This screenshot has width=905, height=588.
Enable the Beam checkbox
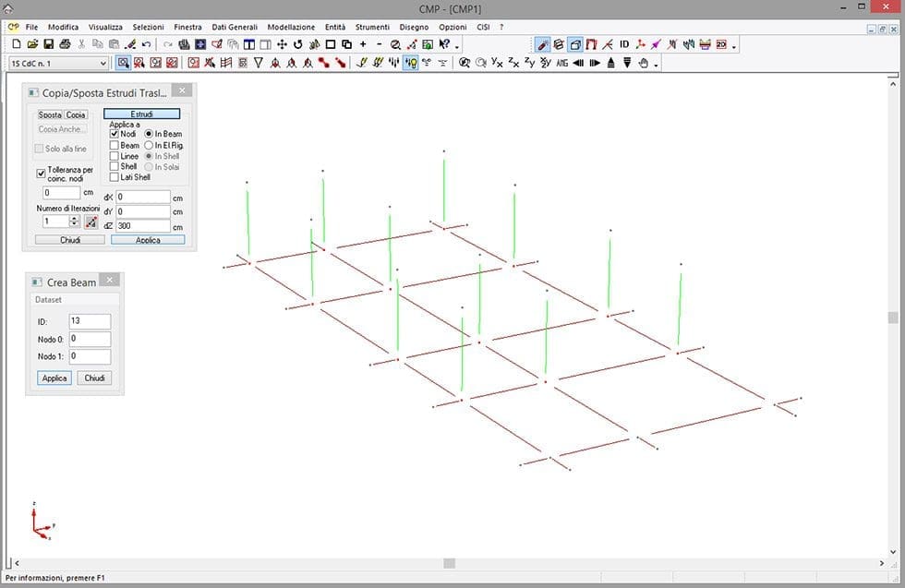[x=114, y=145]
